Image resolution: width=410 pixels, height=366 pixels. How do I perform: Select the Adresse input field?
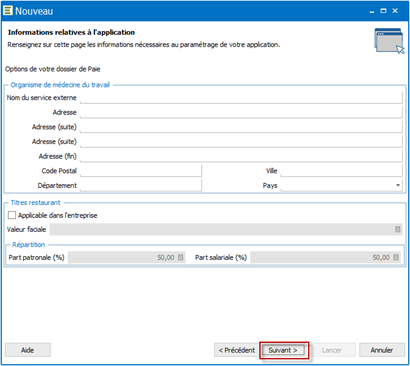[241, 112]
